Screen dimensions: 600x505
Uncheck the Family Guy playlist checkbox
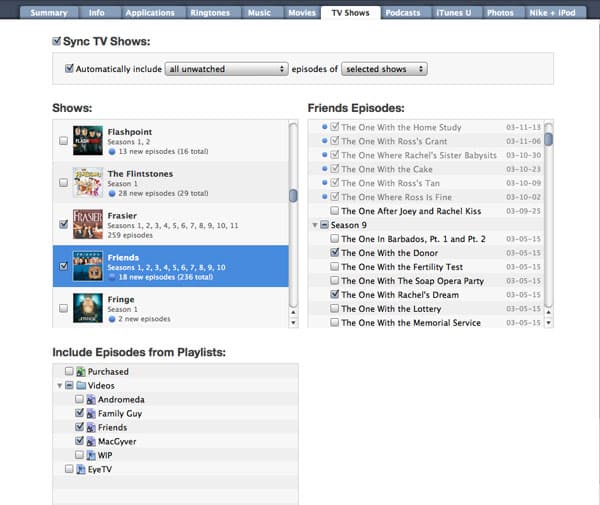coord(79,413)
